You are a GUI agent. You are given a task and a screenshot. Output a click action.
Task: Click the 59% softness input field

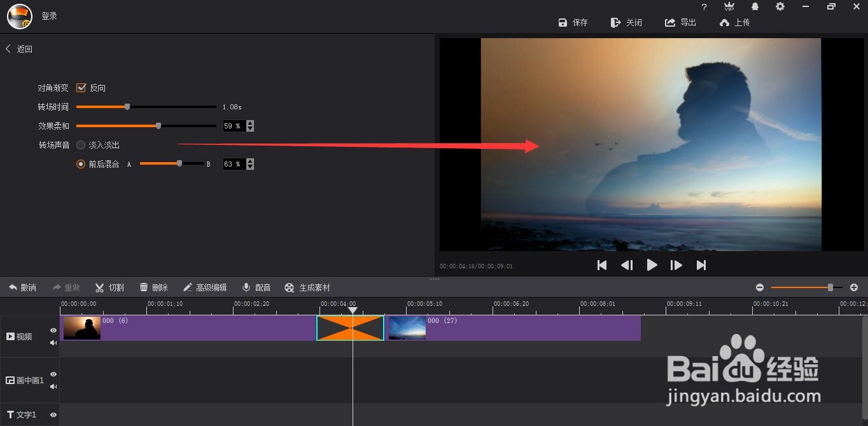234,126
